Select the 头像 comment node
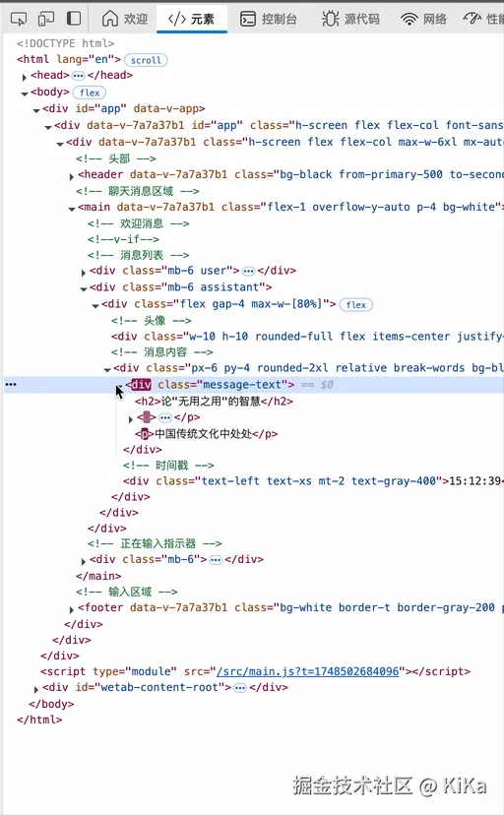Screen dimensions: 504x815 pyautogui.click(x=152, y=321)
